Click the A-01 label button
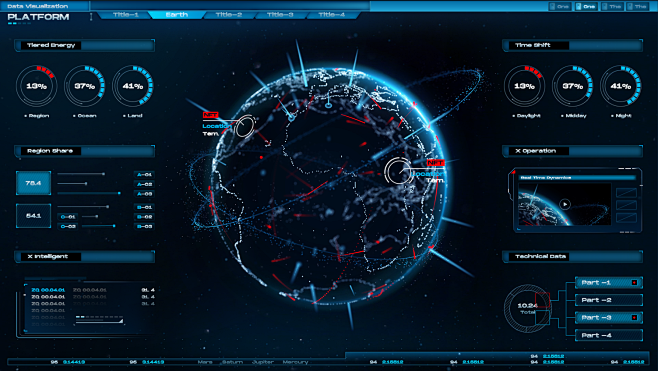The image size is (658, 371). (x=144, y=174)
